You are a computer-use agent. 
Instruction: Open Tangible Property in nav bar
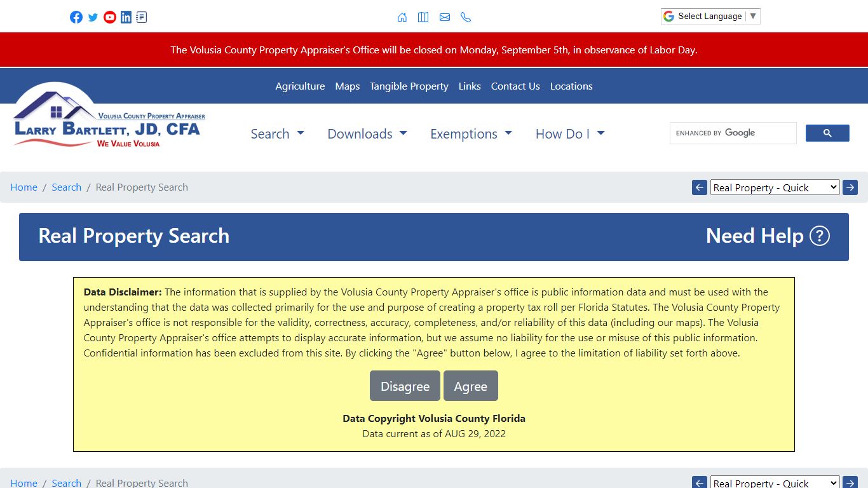click(409, 86)
